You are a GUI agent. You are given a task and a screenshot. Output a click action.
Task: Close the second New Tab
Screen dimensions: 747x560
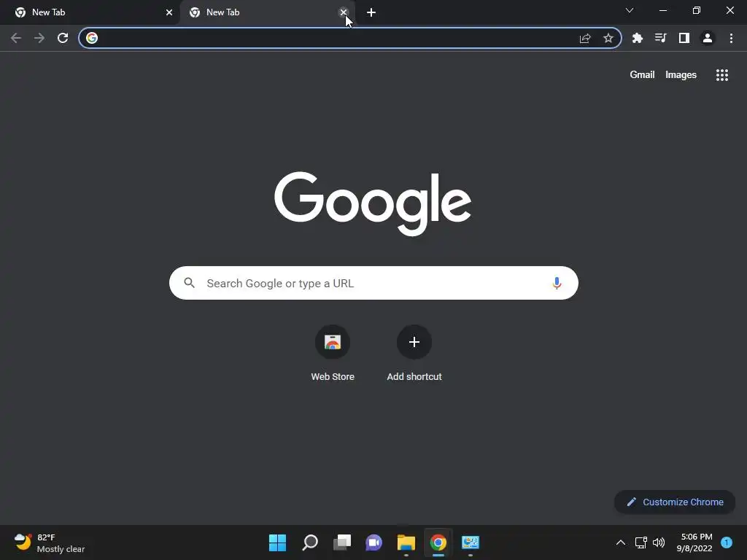(344, 12)
